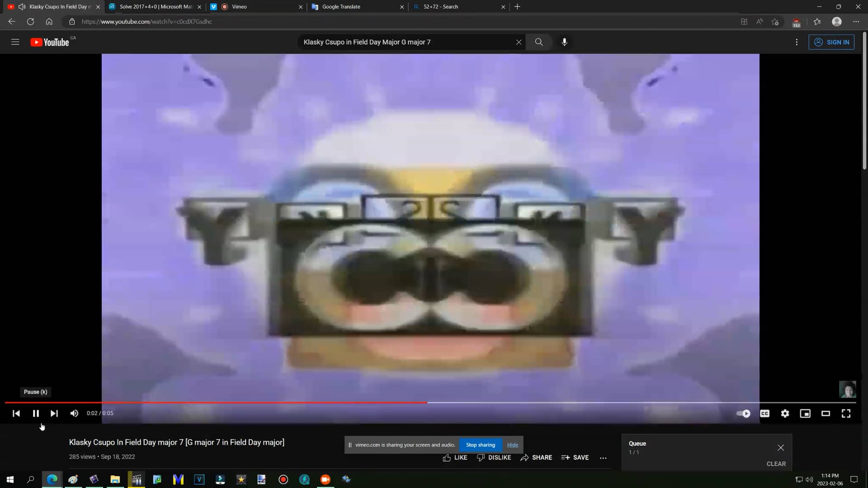Screen dimensions: 868x488
Task: Open the YouTube guide hamburger menu
Action: pos(15,42)
